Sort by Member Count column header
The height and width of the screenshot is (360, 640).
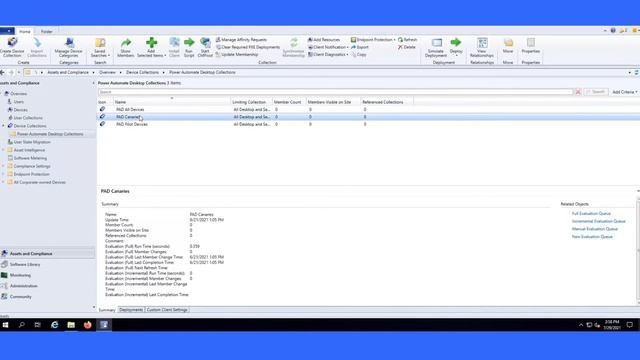(x=289, y=102)
